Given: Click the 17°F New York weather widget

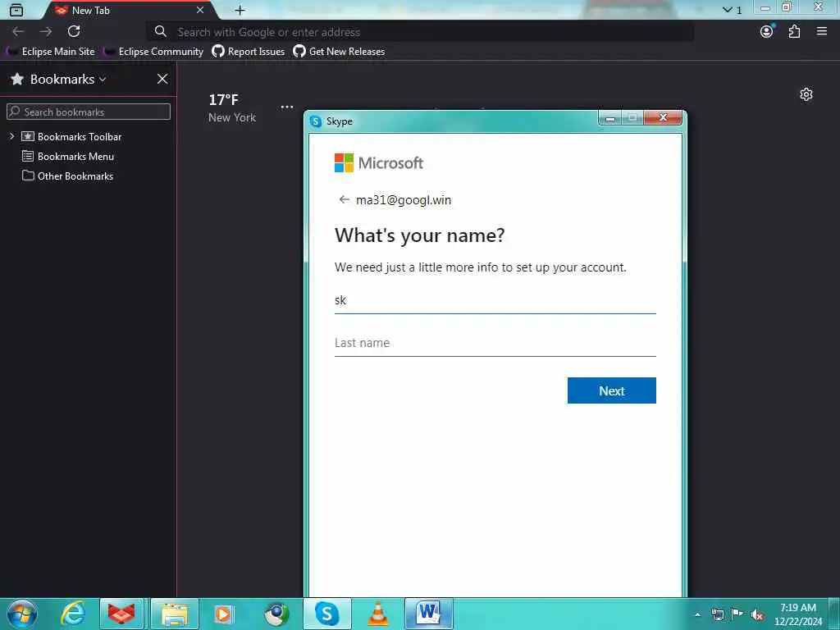Looking at the screenshot, I should tap(232, 107).
